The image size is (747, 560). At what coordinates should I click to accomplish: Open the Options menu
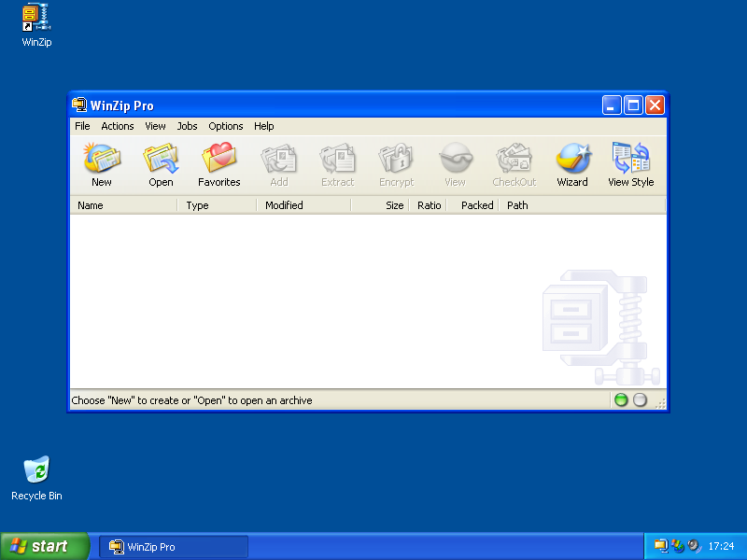coord(226,125)
